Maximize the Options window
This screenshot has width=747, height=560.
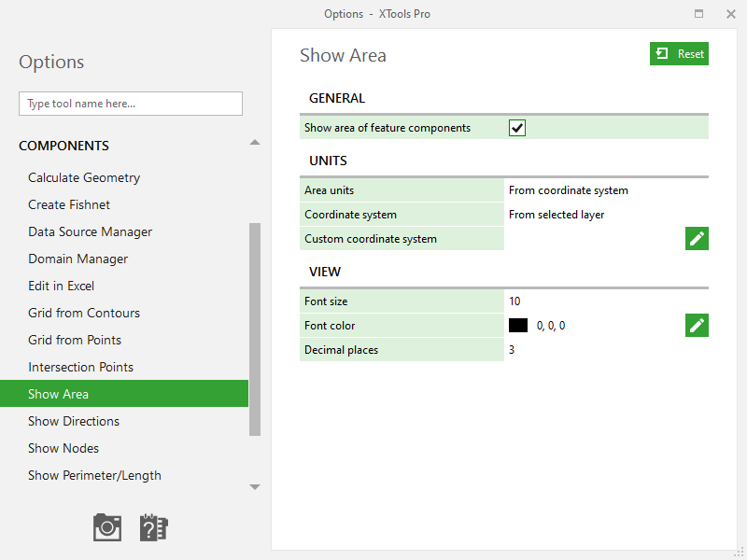tap(698, 14)
